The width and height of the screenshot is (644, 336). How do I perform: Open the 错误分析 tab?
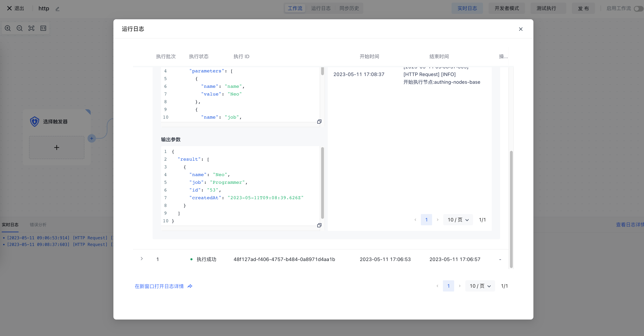click(38, 225)
